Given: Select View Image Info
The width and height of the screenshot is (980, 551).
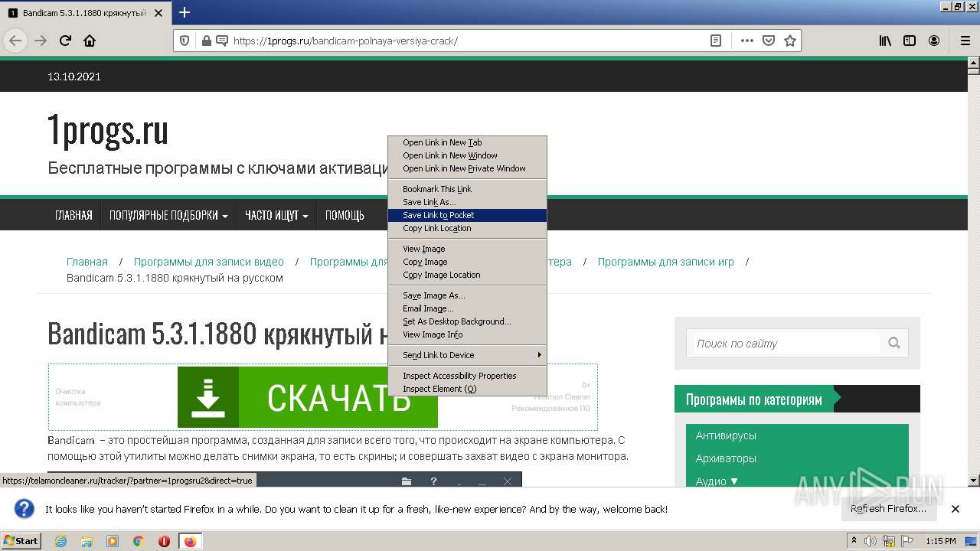Looking at the screenshot, I should (467, 334).
